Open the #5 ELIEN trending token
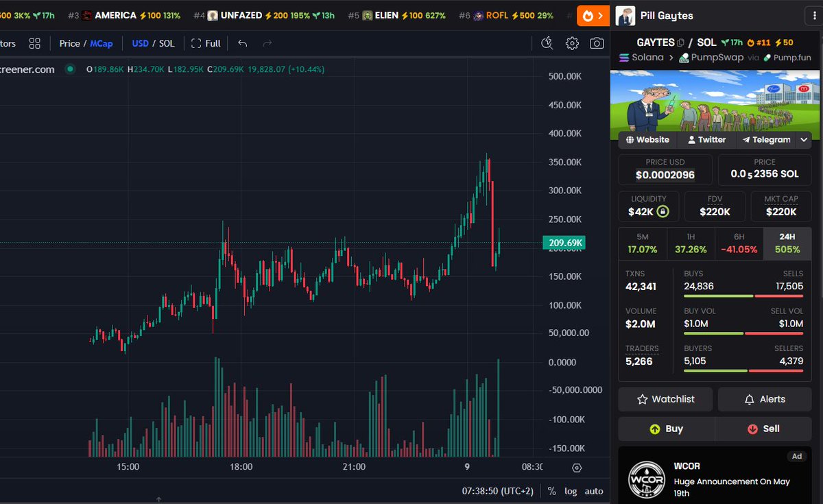Screen dimensions: 823x504 [396, 15]
